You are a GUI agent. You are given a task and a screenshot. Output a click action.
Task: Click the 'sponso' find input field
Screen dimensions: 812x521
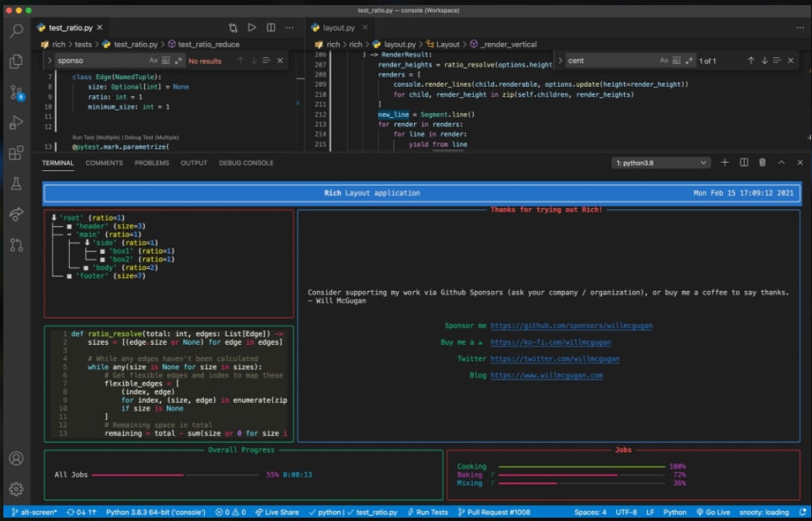pos(101,61)
